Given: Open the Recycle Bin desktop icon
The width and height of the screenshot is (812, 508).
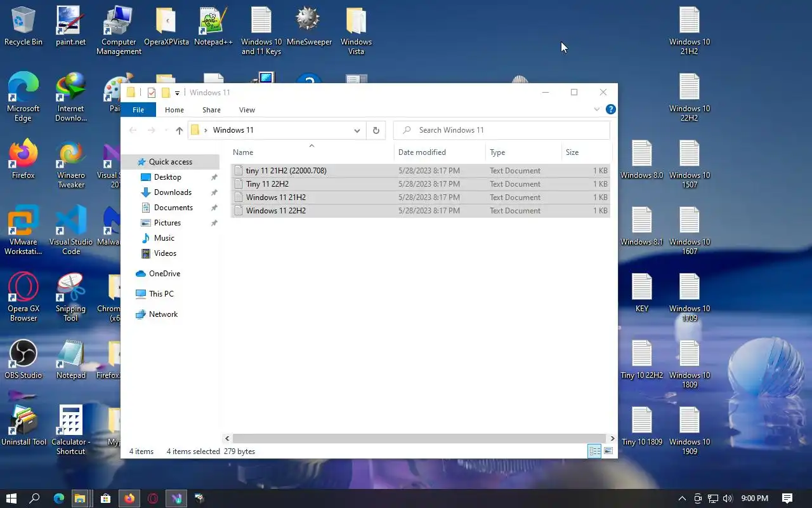Looking at the screenshot, I should pyautogui.click(x=23, y=27).
